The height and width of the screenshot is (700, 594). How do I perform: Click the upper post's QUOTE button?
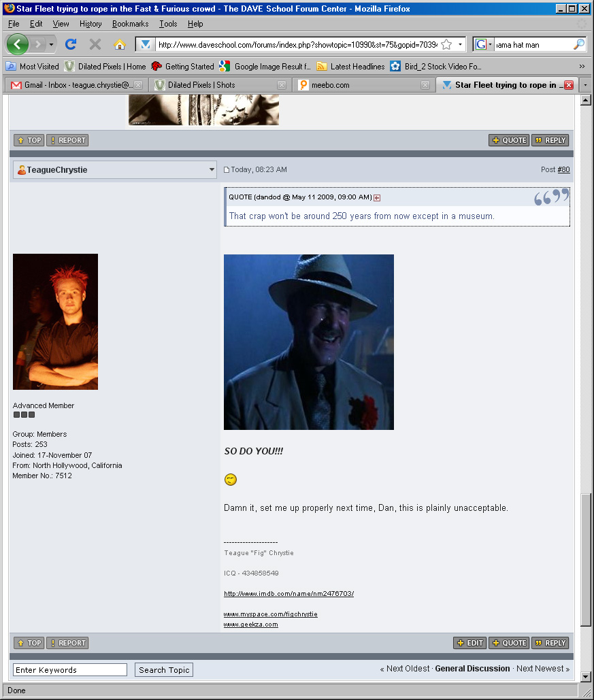[x=509, y=140]
